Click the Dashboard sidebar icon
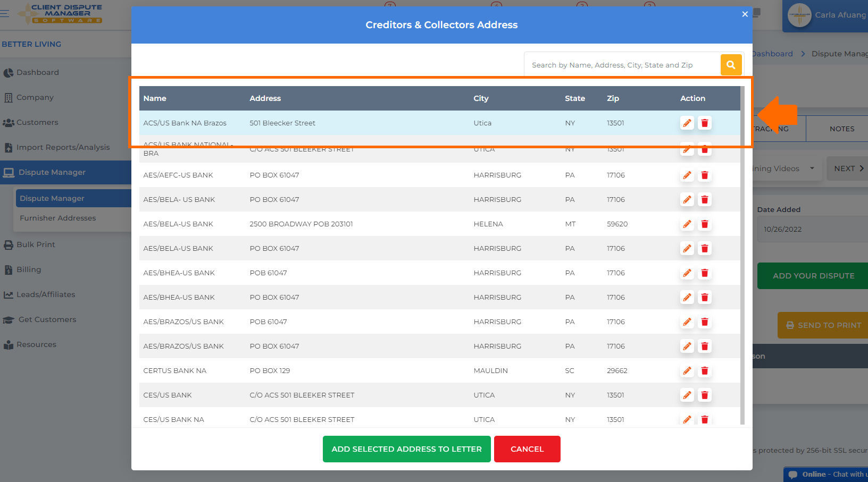868x482 pixels. [x=8, y=73]
